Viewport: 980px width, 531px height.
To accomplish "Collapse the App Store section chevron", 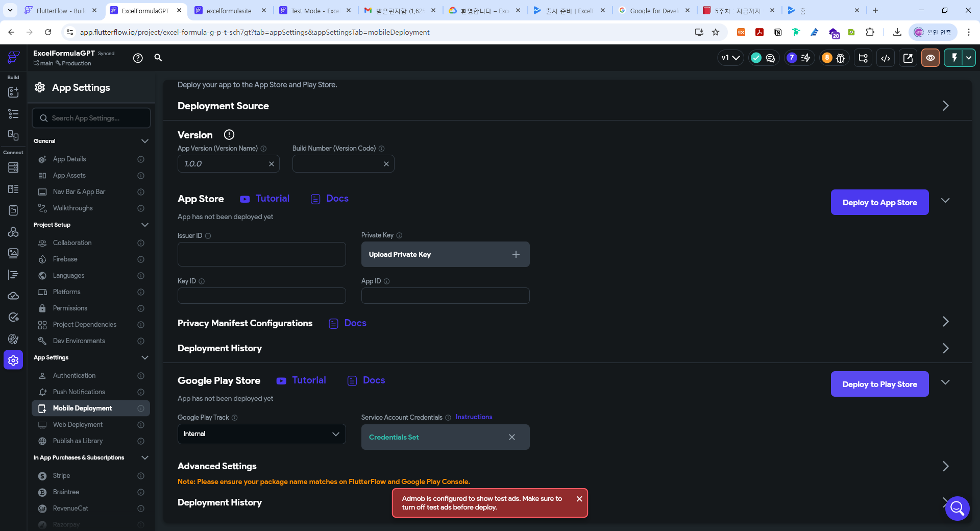I will point(945,201).
